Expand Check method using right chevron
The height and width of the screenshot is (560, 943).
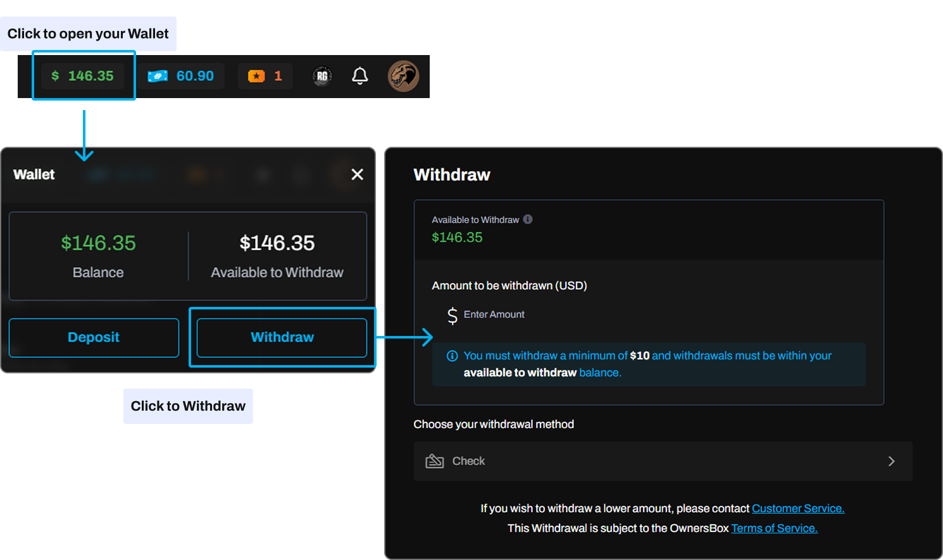pyautogui.click(x=891, y=461)
